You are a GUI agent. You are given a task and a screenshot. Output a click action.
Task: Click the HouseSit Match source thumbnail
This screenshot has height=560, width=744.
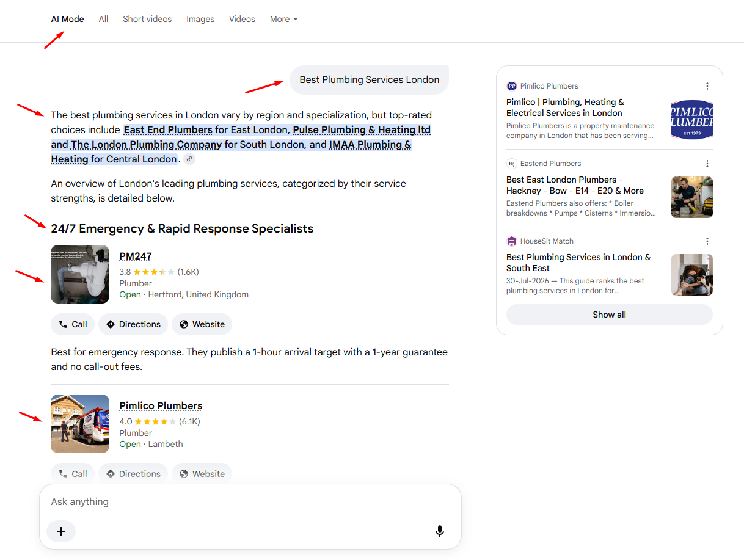(692, 275)
